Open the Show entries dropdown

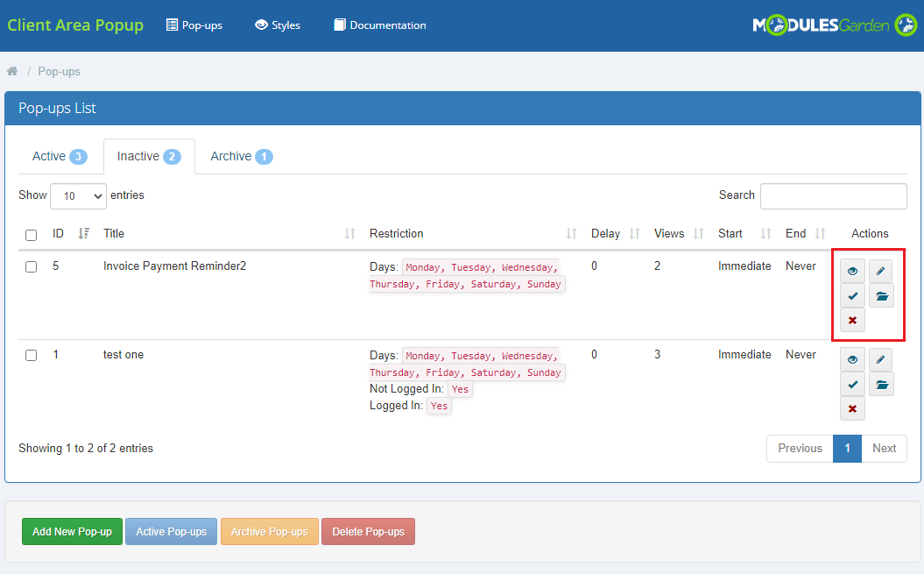tap(78, 195)
